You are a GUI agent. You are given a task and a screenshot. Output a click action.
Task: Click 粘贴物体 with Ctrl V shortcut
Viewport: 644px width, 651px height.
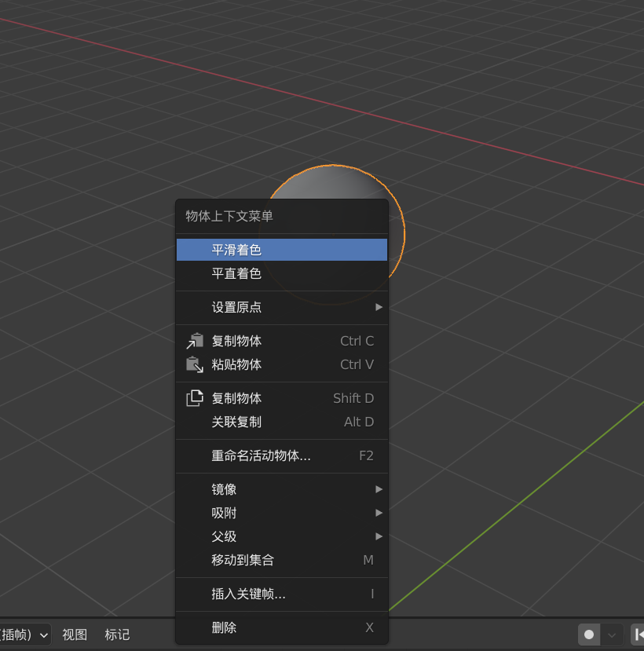(x=281, y=364)
